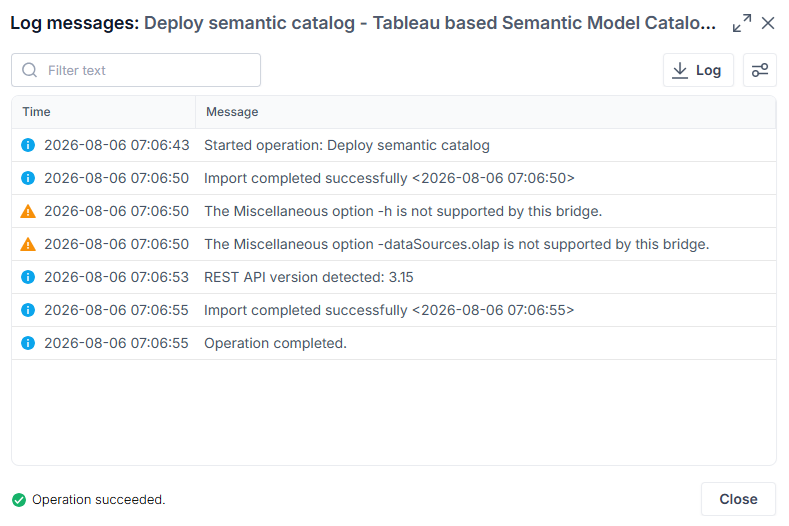Focus the Filter text input field
789x526 pixels.
click(x=136, y=70)
